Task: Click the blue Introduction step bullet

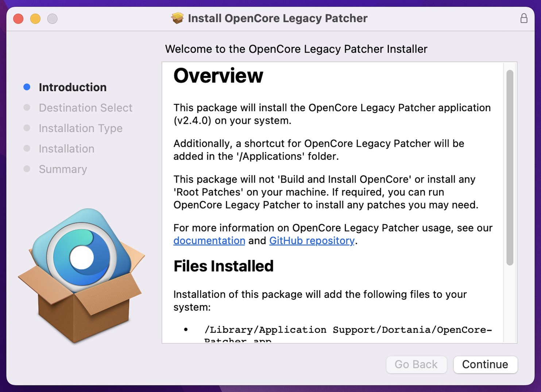Action: (x=27, y=87)
